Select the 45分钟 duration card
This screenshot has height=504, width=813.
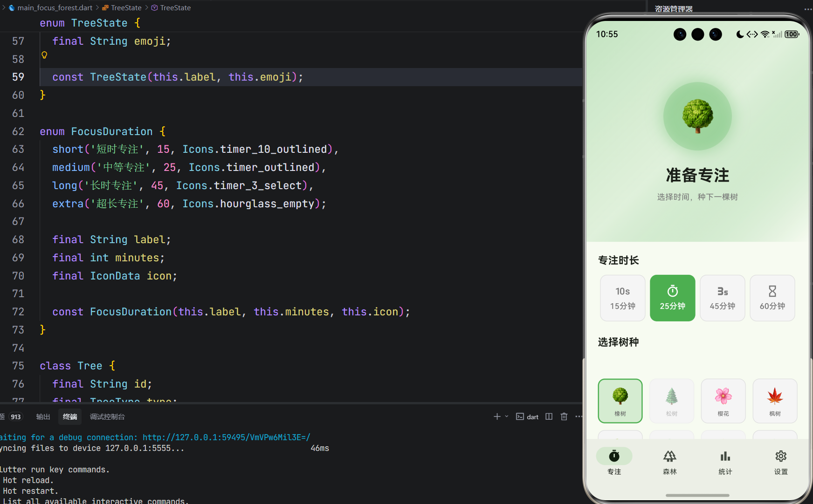(x=723, y=298)
